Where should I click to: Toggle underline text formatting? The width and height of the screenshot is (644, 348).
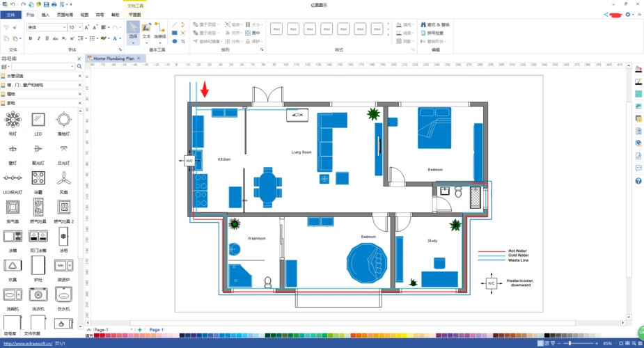coord(48,38)
